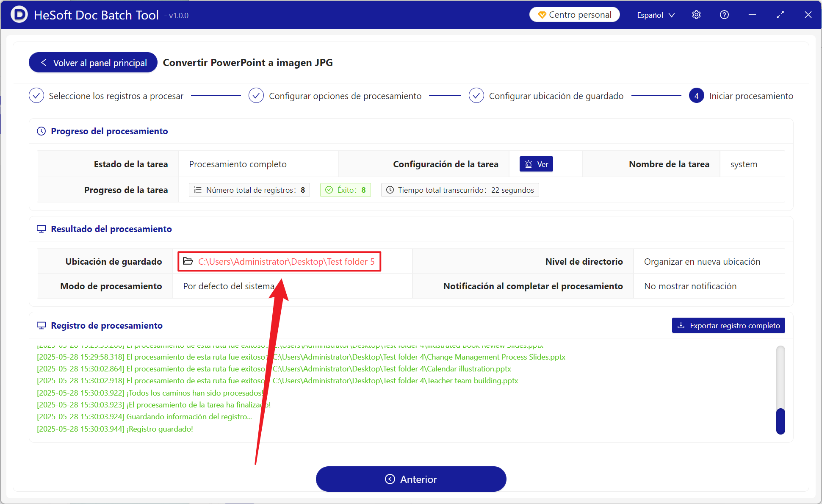Screen dimensions: 822x504
Task: Open the Centro personal page
Action: point(575,15)
